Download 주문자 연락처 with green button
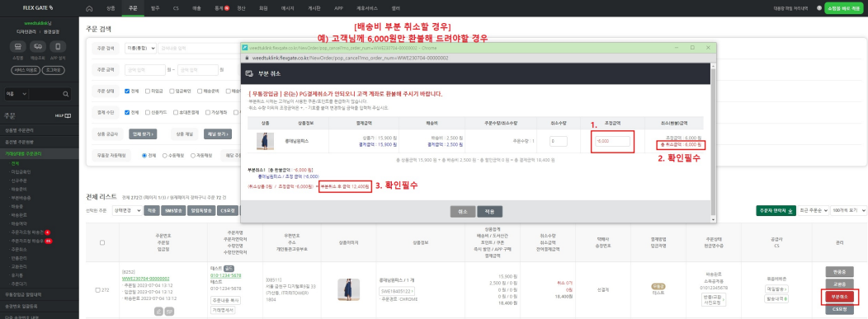This screenshot has width=868, height=319. pos(776,211)
